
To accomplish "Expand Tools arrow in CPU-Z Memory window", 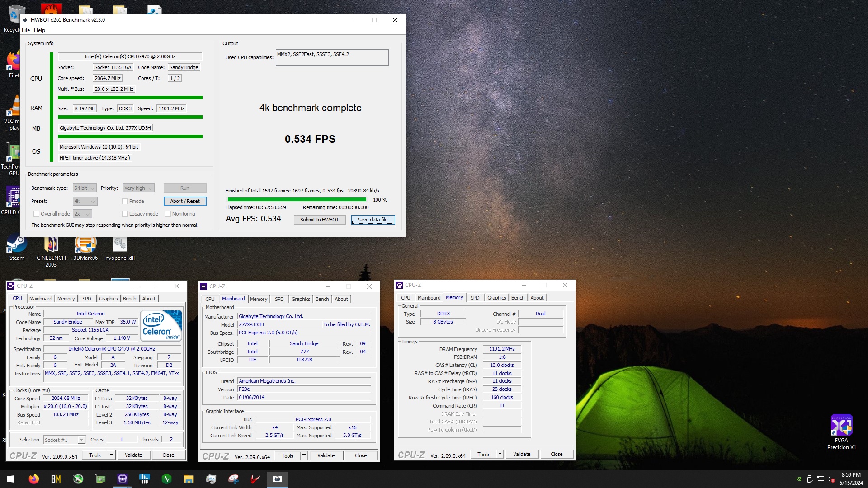I will [500, 455].
